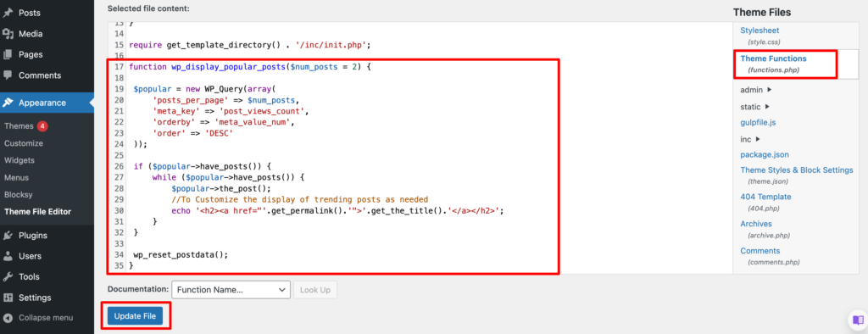This screenshot has height=334, width=868.
Task: Click the Collapse menu arrow icon
Action: point(8,318)
